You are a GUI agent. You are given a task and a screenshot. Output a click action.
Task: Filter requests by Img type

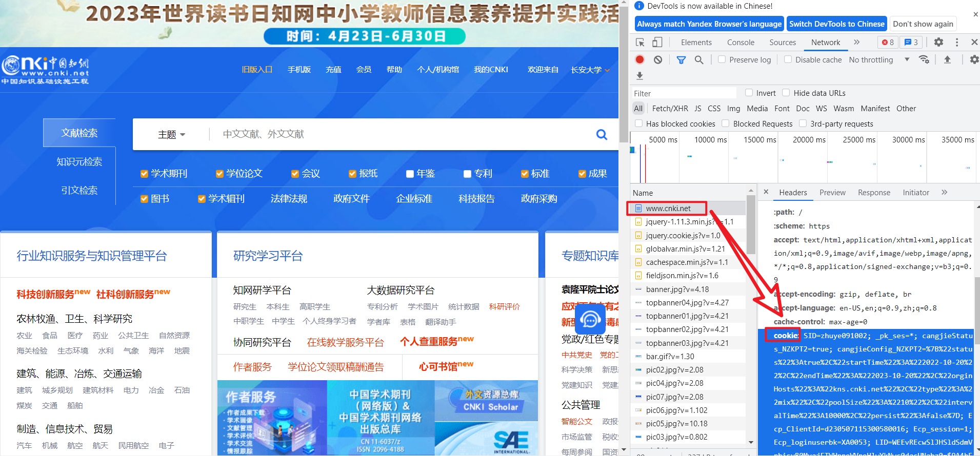coord(733,108)
